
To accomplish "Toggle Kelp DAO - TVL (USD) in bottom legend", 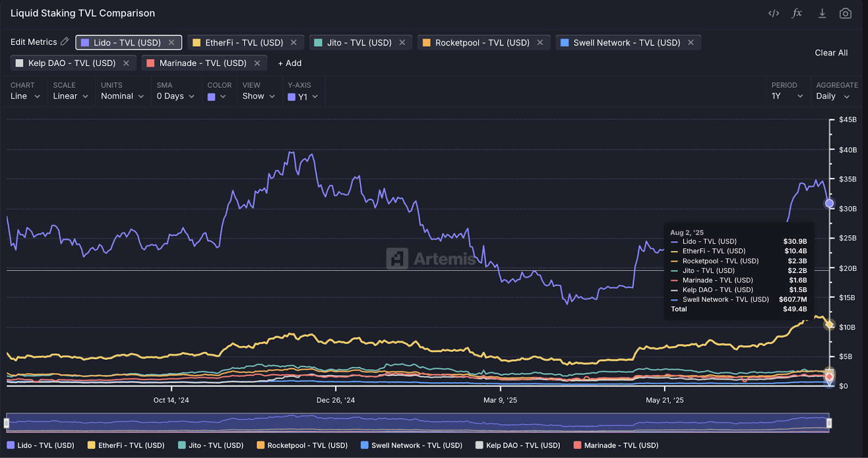I will [x=518, y=445].
